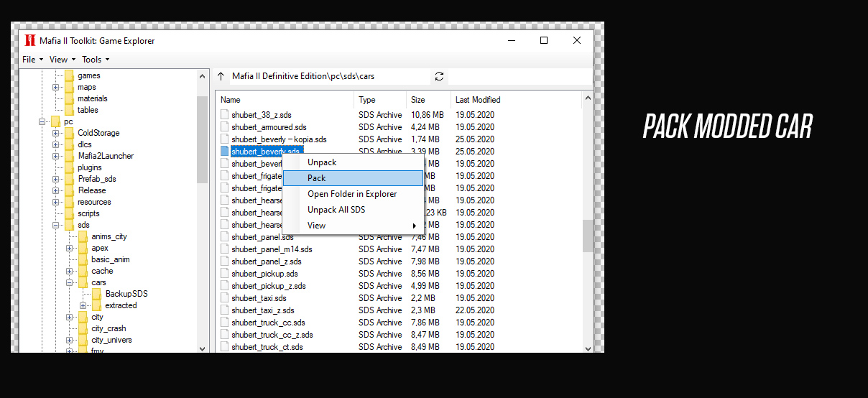868x398 pixels.
Task: Click the basic_anim folder icon
Action: point(83,259)
